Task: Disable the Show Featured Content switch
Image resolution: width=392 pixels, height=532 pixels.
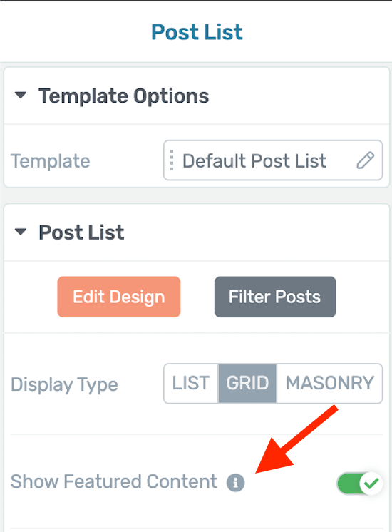Action: (x=360, y=483)
